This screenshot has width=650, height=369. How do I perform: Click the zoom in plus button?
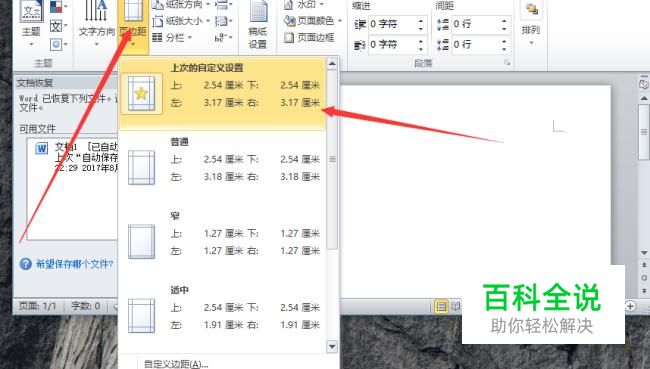coord(631,306)
